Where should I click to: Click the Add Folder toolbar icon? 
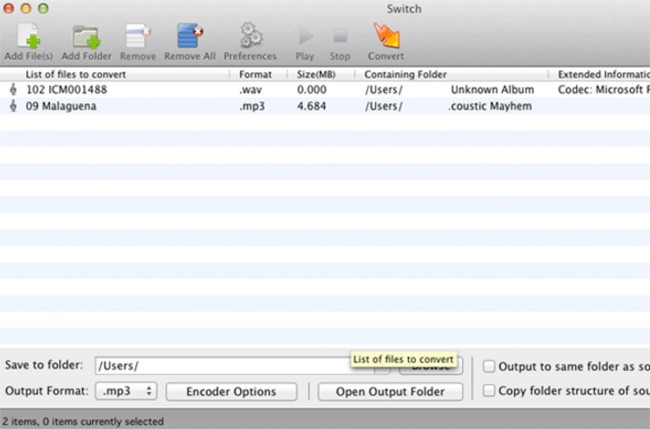85,37
